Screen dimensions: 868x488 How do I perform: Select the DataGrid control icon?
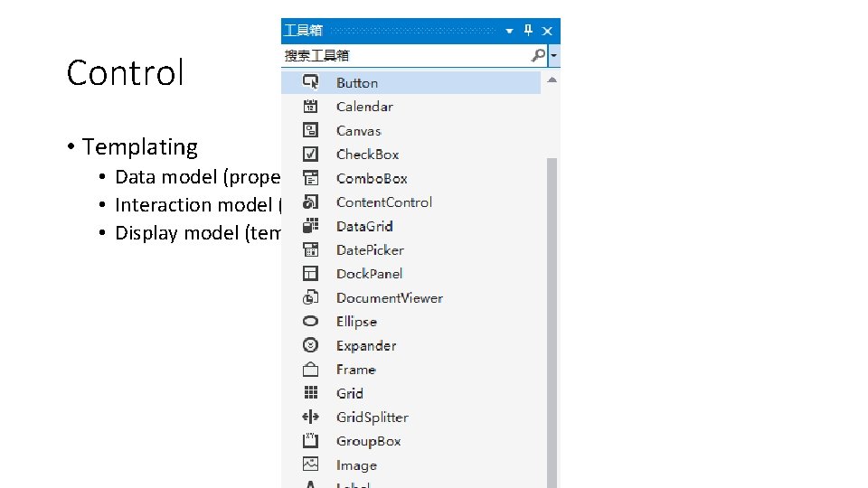tap(310, 226)
